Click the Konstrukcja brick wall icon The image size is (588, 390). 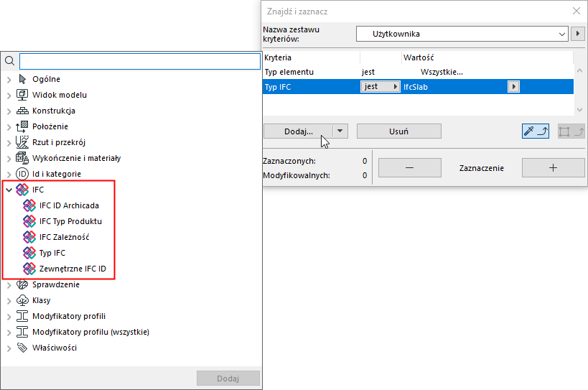22,111
